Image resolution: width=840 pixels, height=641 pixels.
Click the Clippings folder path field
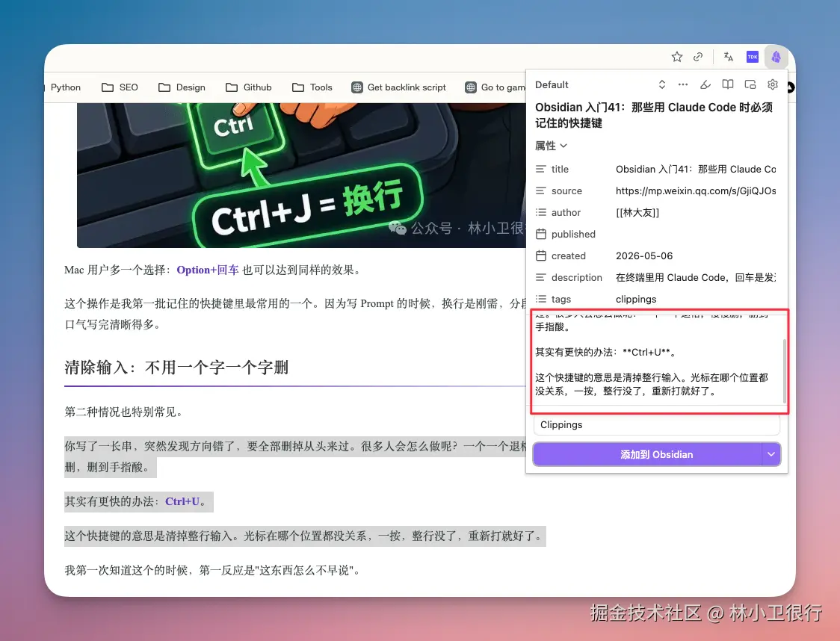click(x=657, y=425)
